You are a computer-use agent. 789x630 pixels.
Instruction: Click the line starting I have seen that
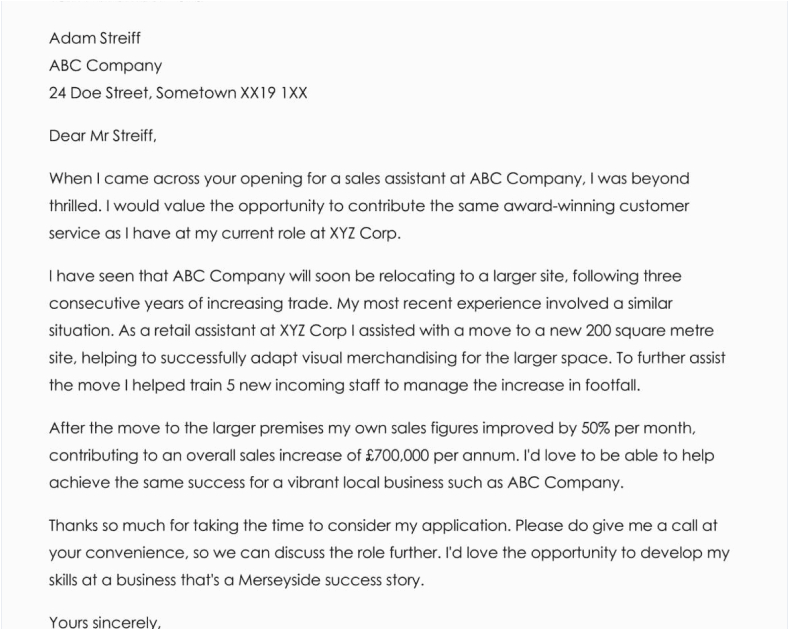(365, 275)
